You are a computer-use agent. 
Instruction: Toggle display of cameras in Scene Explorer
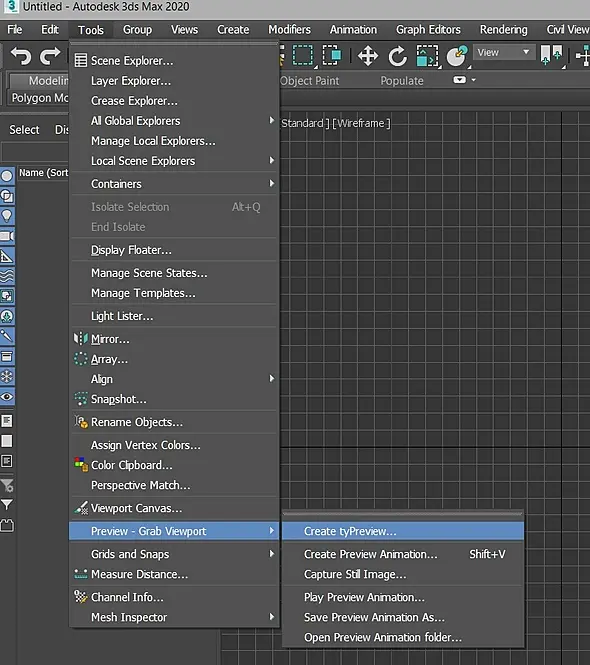7,236
